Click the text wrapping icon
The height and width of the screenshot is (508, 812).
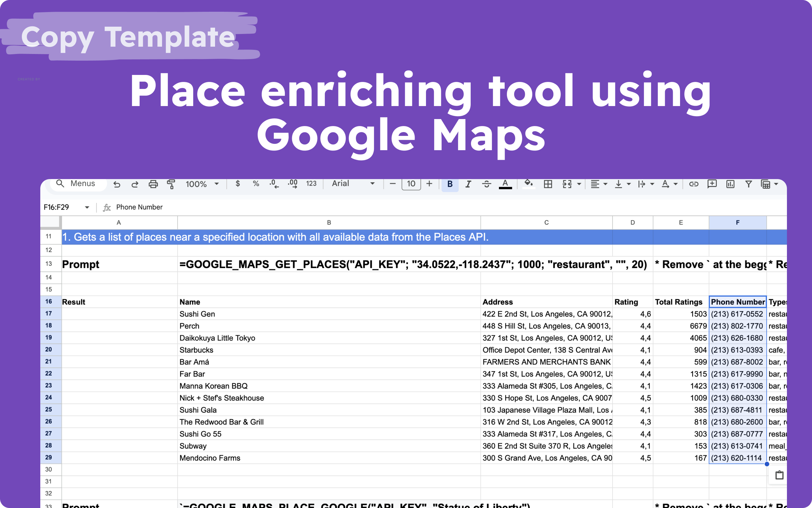[x=642, y=184]
